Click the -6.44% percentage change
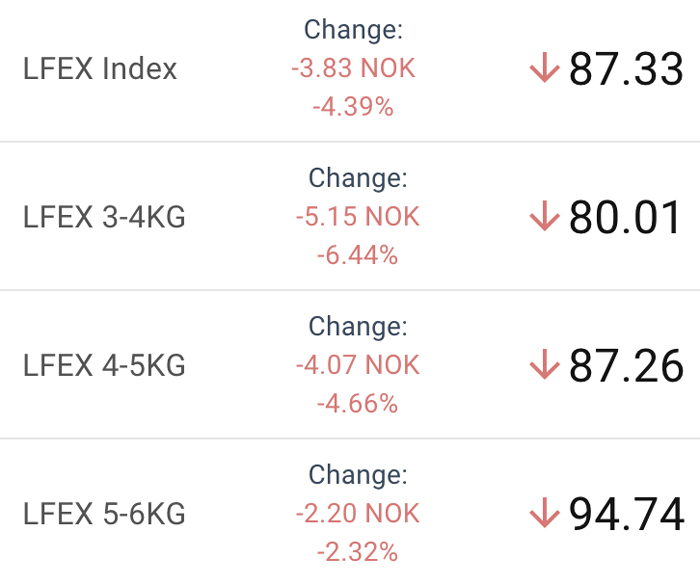 coord(358,255)
